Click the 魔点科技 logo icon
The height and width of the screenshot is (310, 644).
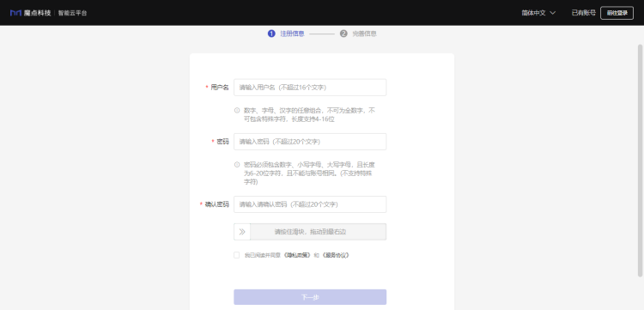15,13
